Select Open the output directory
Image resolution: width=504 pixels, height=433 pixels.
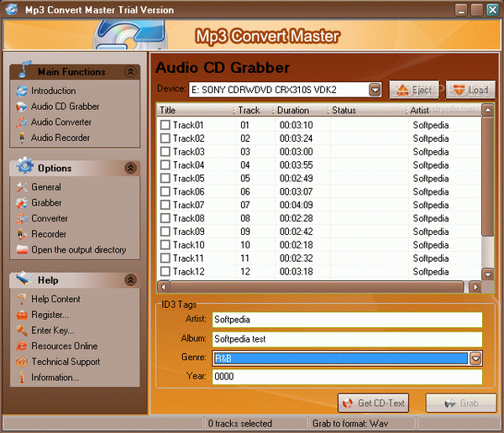(78, 250)
